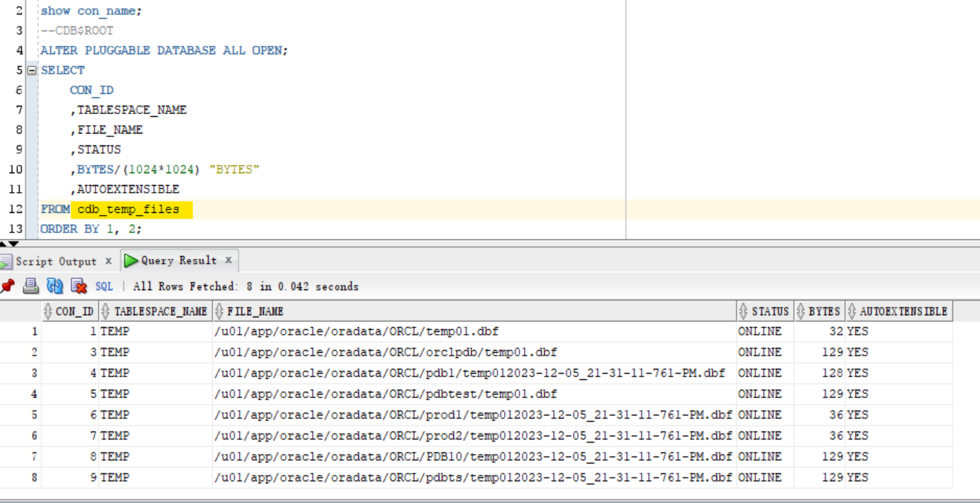980x503 pixels.
Task: Switch to the Script Output tab
Action: tap(56, 262)
